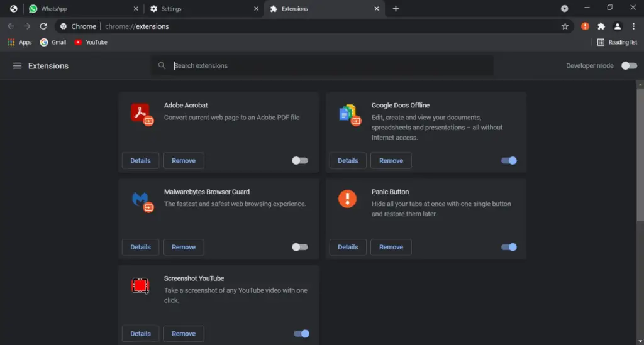Image resolution: width=644 pixels, height=345 pixels.
Task: Open Details for Screenshot YouTube
Action: [x=140, y=334]
